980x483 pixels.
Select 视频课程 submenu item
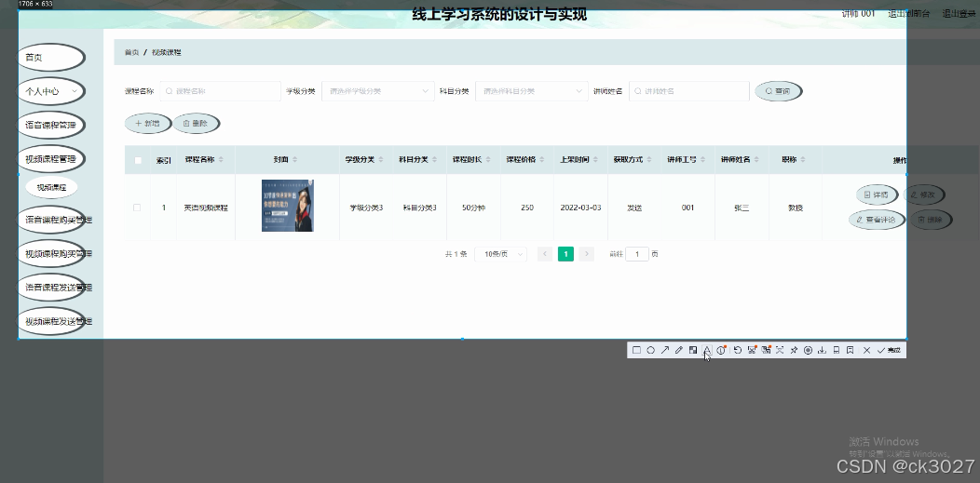51,187
